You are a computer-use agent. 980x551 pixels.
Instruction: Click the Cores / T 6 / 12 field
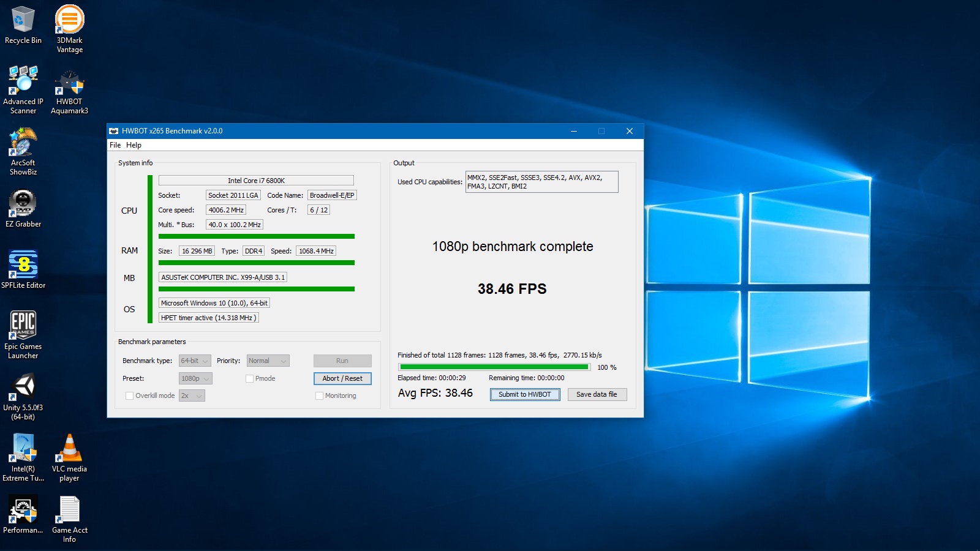point(318,210)
